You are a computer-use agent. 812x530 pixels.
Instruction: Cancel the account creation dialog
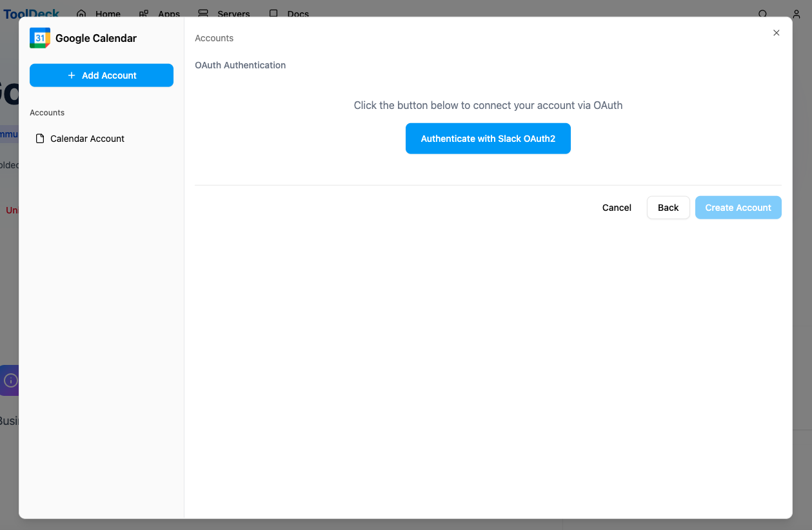point(617,208)
